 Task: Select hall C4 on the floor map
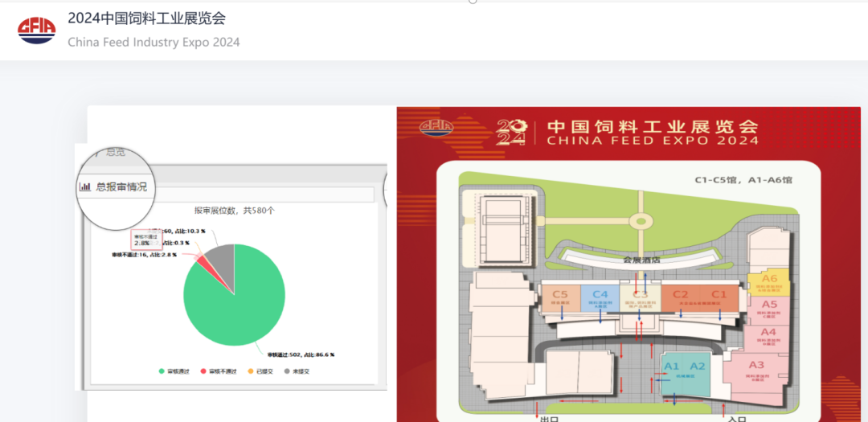[600, 298]
